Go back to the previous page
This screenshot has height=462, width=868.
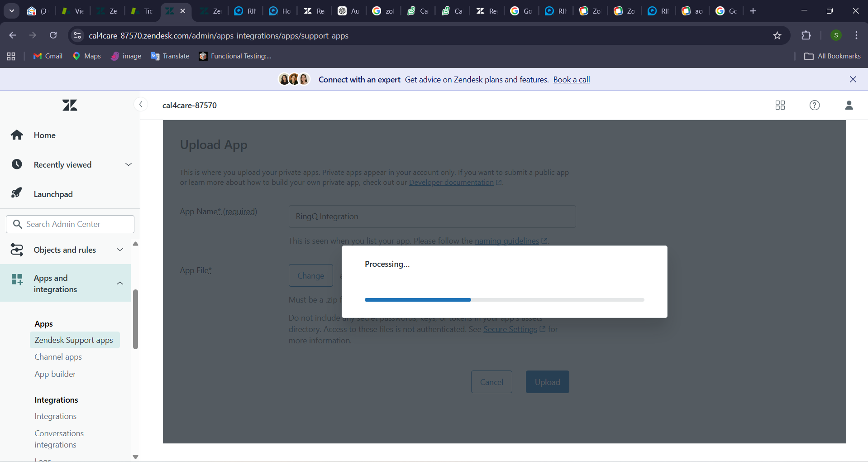click(13, 35)
